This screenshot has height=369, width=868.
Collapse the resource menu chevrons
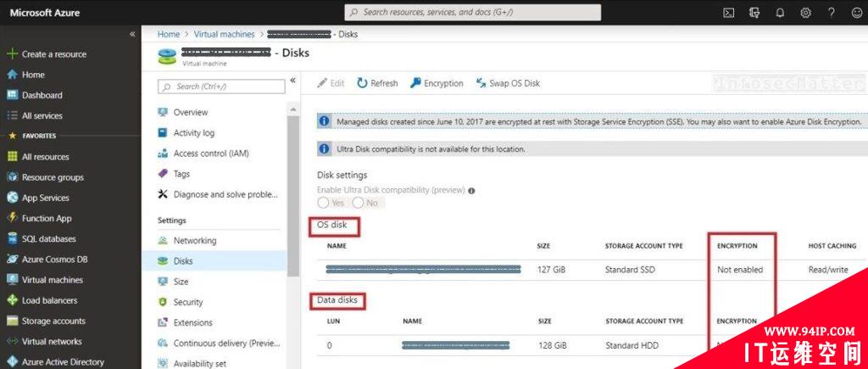[292, 81]
